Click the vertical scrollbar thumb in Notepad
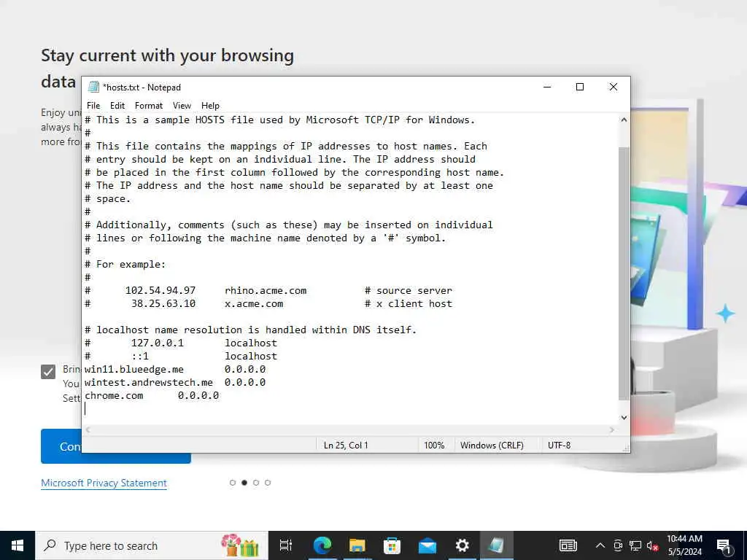Image resolution: width=747 pixels, height=560 pixels. pos(624,274)
